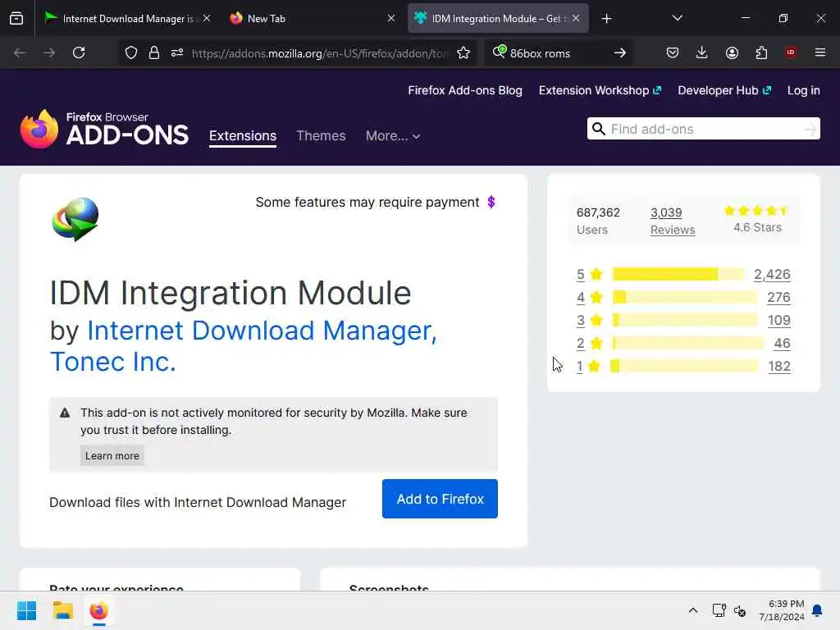This screenshot has height=630, width=840.
Task: Expand the More... menu
Action: (393, 136)
